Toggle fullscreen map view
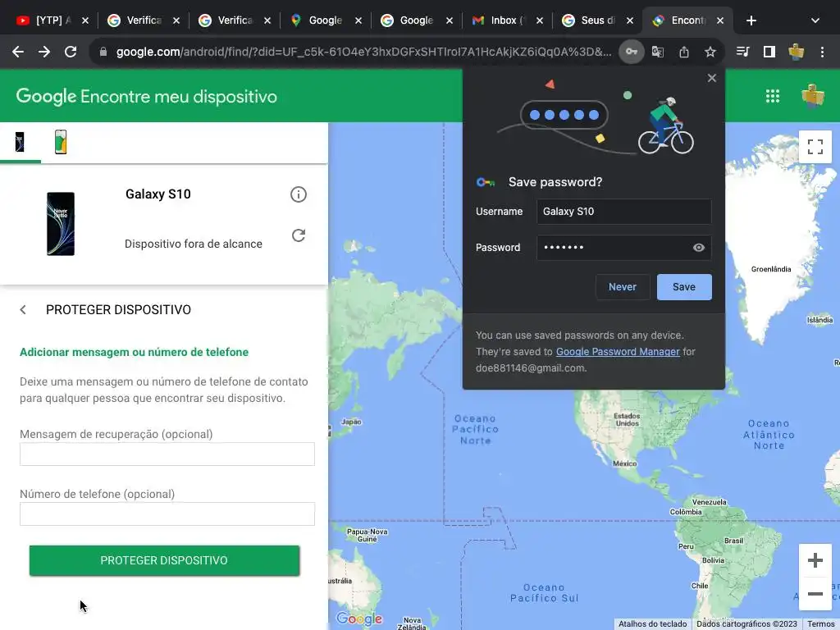 click(815, 146)
